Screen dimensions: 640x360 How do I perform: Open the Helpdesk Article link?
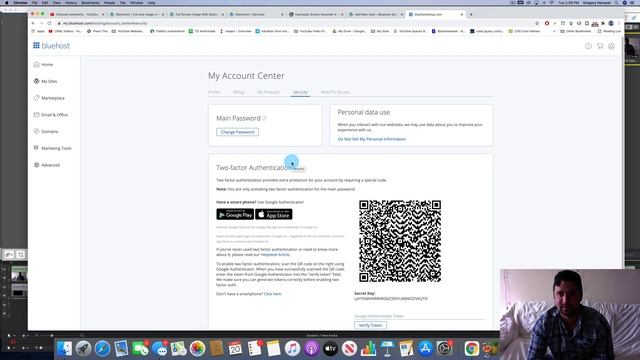(275, 255)
